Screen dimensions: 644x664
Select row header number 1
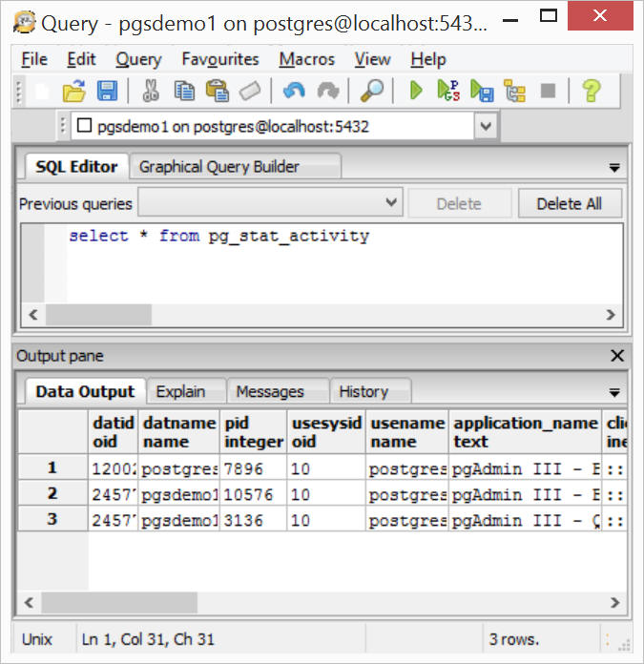click(x=52, y=467)
